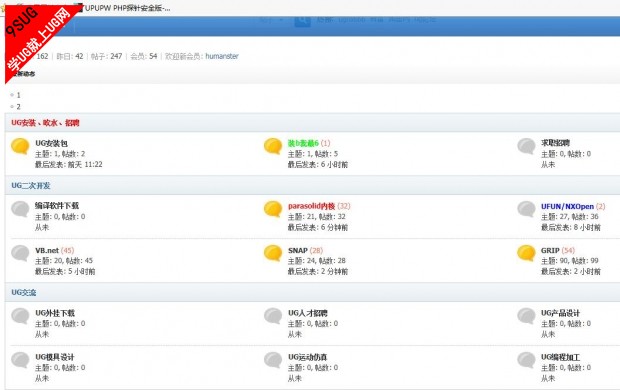This screenshot has width=620, height=390.
Task: Click the orange bubble icon beside parasolid内核
Action: [x=273, y=209]
